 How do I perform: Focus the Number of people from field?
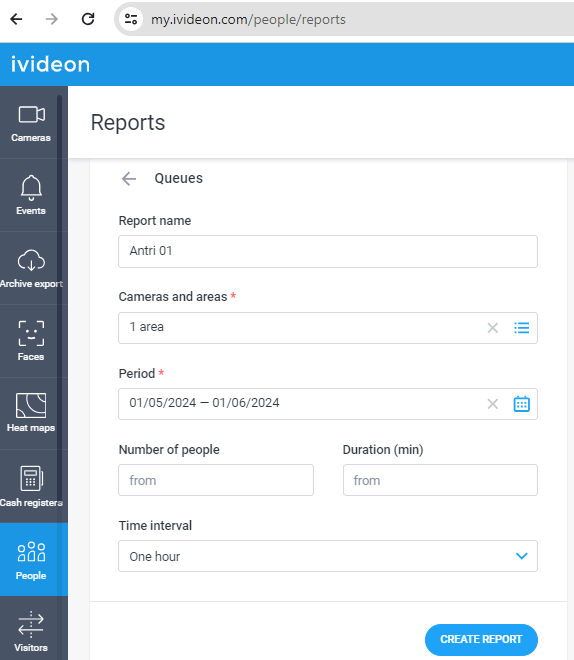216,480
